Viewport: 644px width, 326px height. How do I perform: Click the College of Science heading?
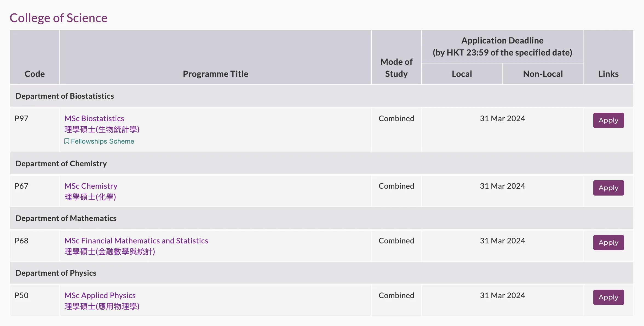pos(58,18)
